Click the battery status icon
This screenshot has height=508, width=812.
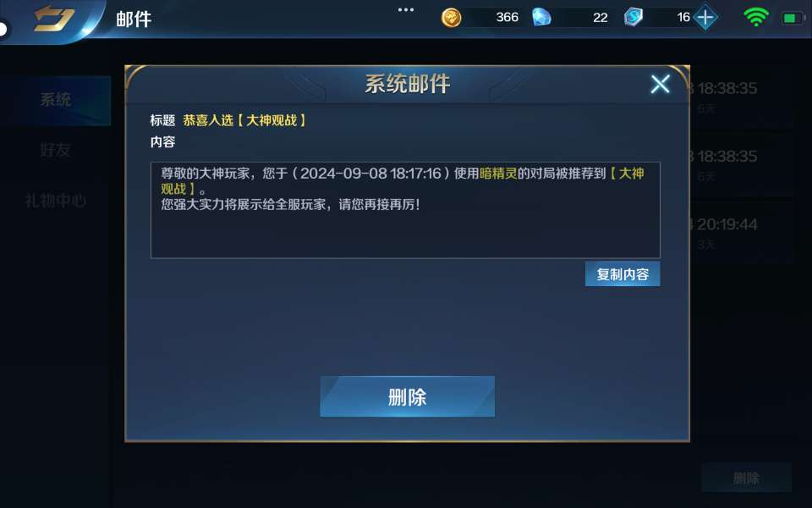point(792,18)
